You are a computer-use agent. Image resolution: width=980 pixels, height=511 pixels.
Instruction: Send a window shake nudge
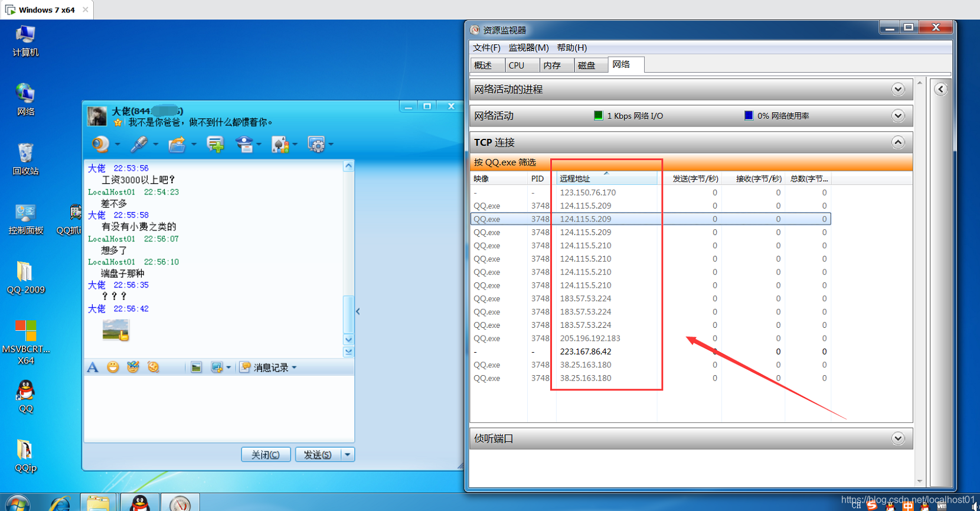pyautogui.click(x=153, y=367)
